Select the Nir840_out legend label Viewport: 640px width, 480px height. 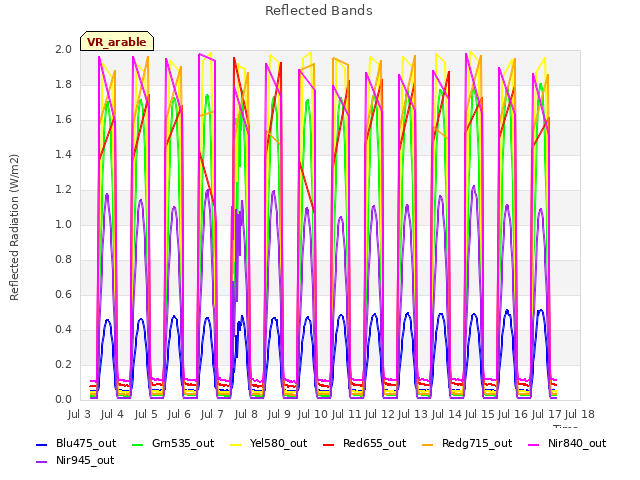click(x=577, y=443)
